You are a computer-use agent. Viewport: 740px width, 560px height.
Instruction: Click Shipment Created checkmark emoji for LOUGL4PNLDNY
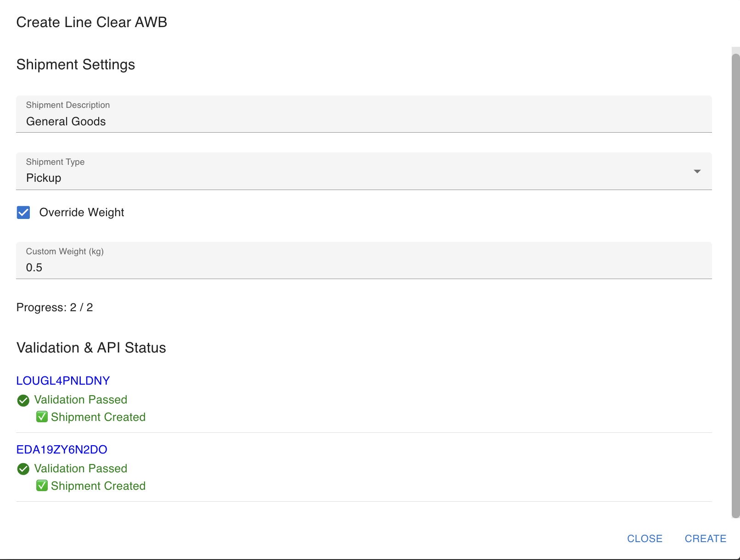[x=42, y=417]
